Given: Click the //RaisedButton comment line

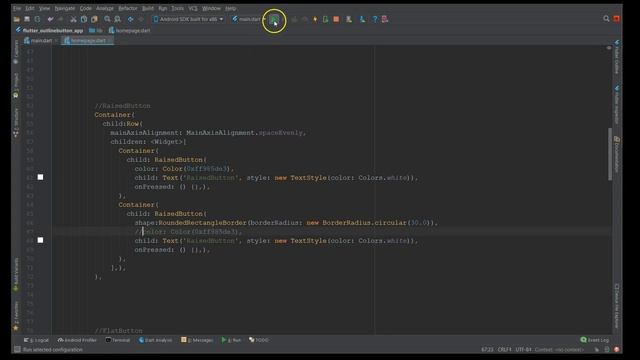Looking at the screenshot, I should (122, 106).
